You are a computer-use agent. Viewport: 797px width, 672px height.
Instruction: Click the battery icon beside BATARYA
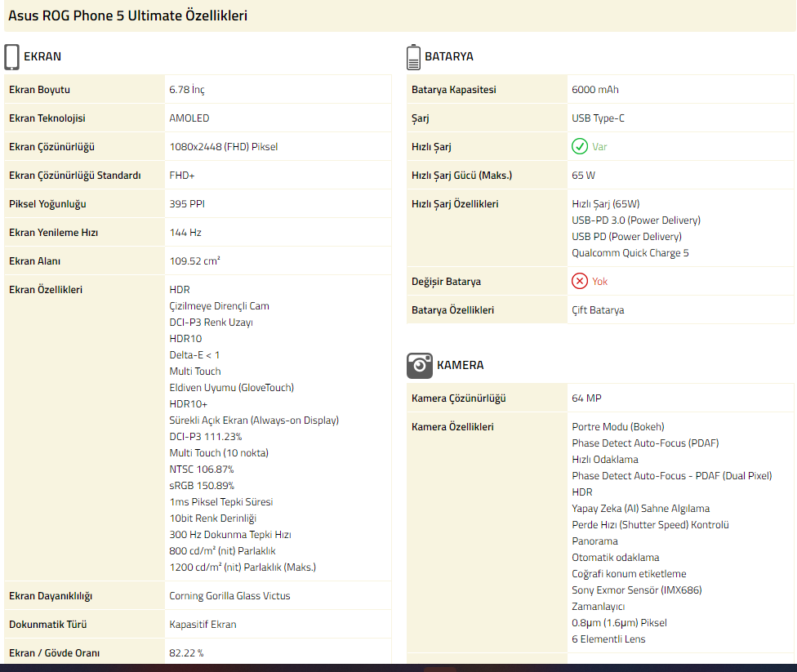pyautogui.click(x=414, y=57)
